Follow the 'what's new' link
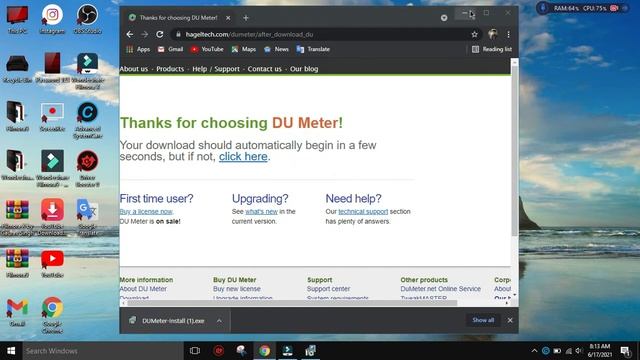640x360 pixels. click(x=261, y=212)
